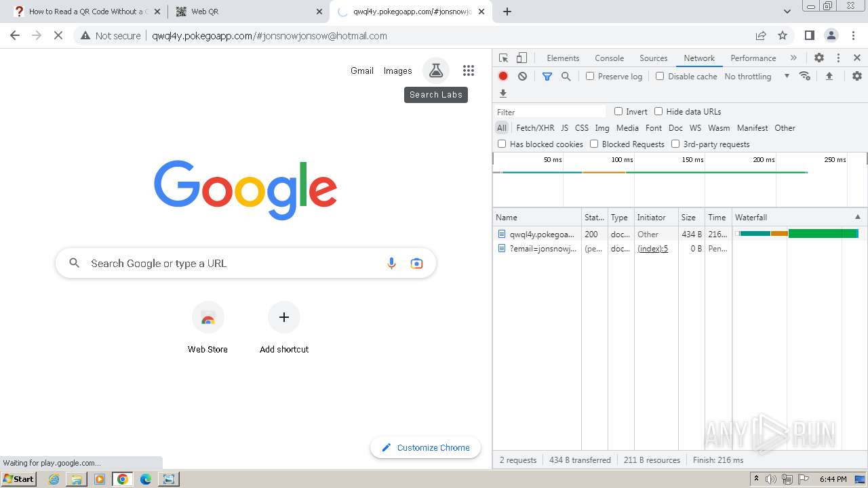Select the ?email=jonsnowj... request row
The height and width of the screenshot is (488, 868).
pyautogui.click(x=679, y=249)
